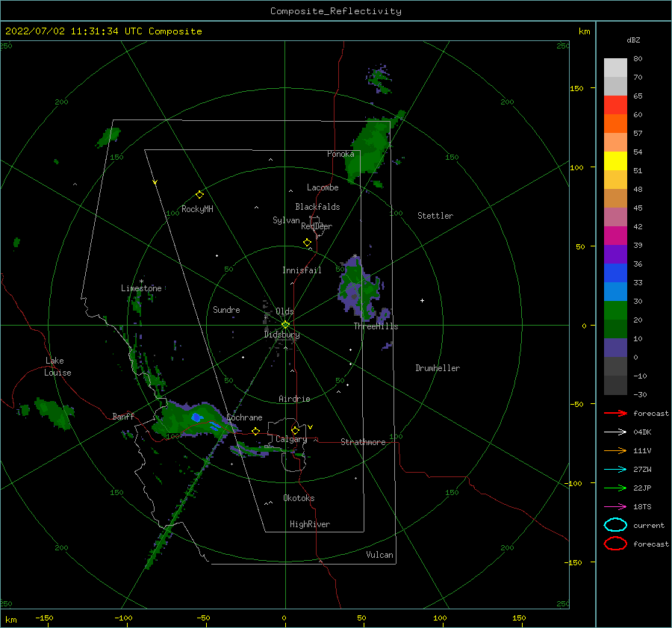Screen dimensions: 672x628
Task: Click the ThreeHills city label
Action: 376,326
